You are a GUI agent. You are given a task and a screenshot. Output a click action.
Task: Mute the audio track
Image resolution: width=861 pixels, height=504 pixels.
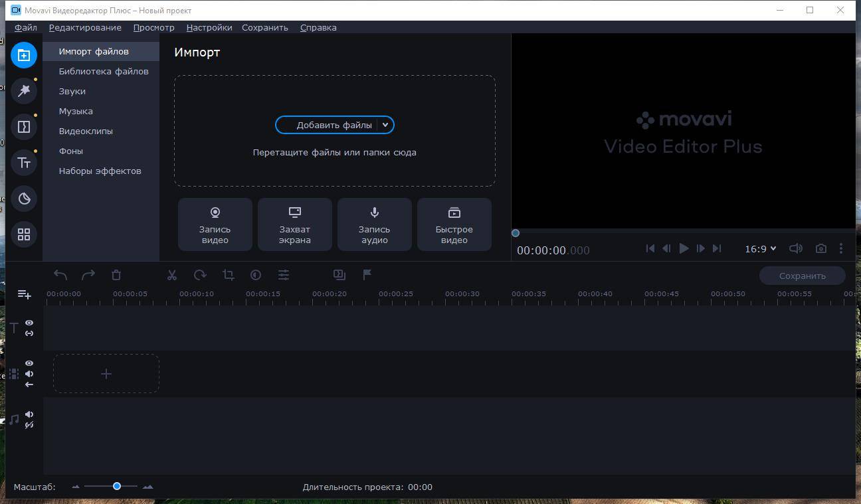point(29,414)
